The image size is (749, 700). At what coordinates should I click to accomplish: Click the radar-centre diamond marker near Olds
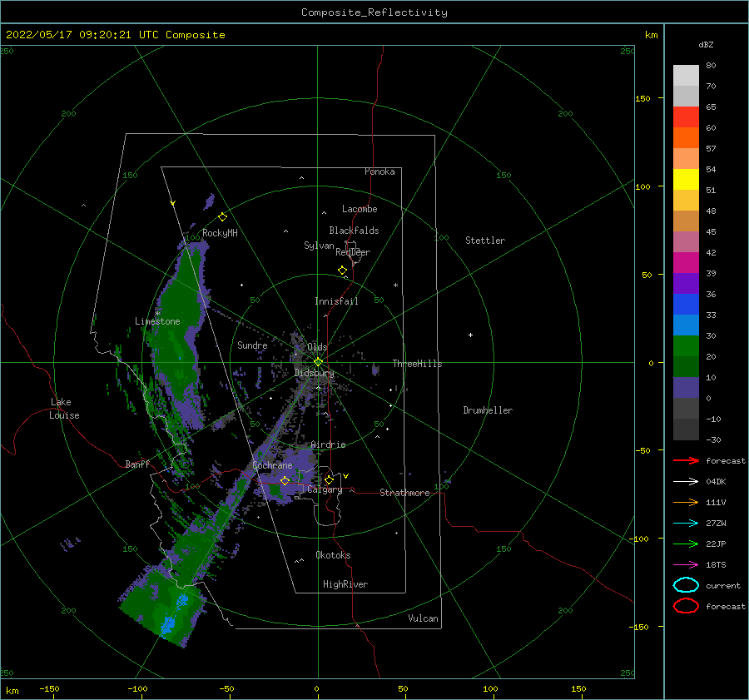(318, 362)
